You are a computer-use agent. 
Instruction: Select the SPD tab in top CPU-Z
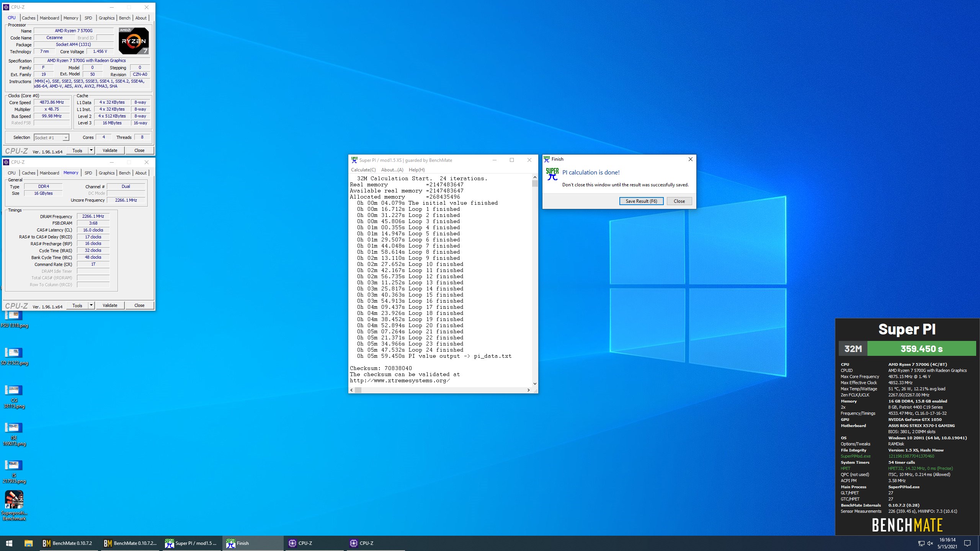pos(88,18)
